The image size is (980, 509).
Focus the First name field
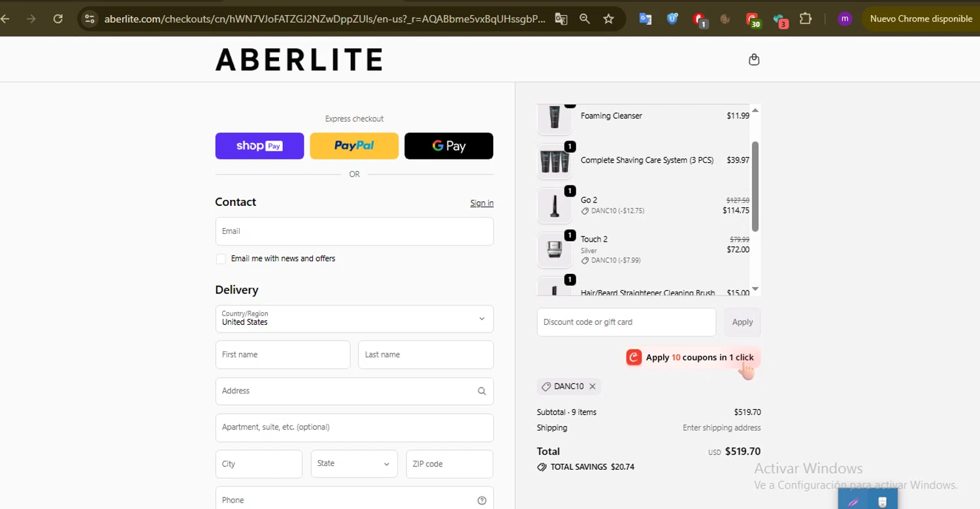(283, 355)
